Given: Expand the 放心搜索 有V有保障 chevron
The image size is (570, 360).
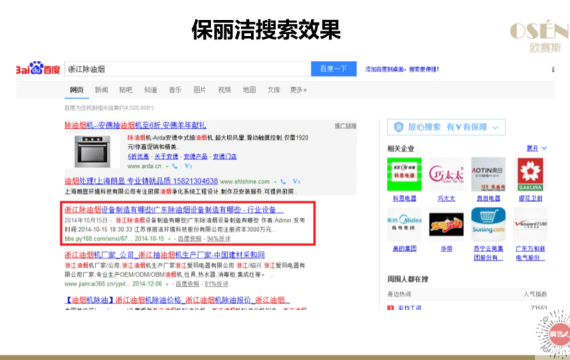Looking at the screenshot, I should (x=495, y=127).
